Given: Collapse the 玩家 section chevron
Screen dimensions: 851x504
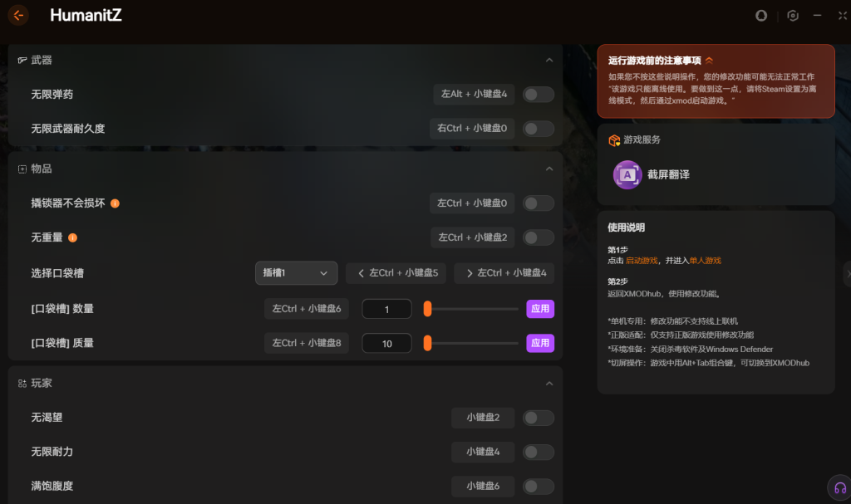Looking at the screenshot, I should point(548,384).
